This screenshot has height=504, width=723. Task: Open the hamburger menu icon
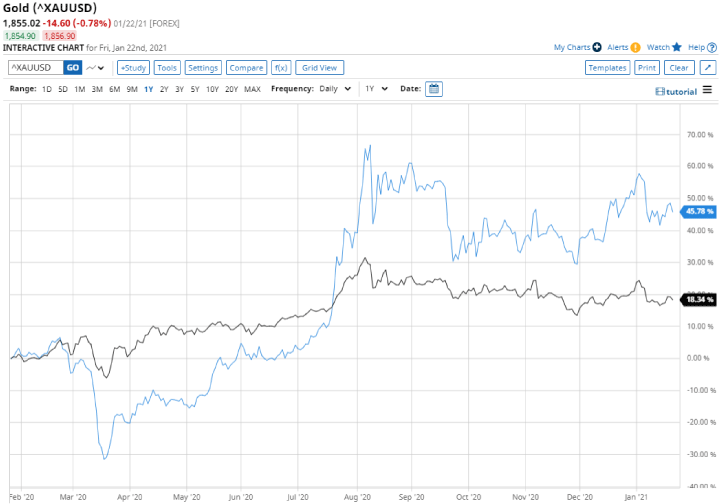coord(708,90)
